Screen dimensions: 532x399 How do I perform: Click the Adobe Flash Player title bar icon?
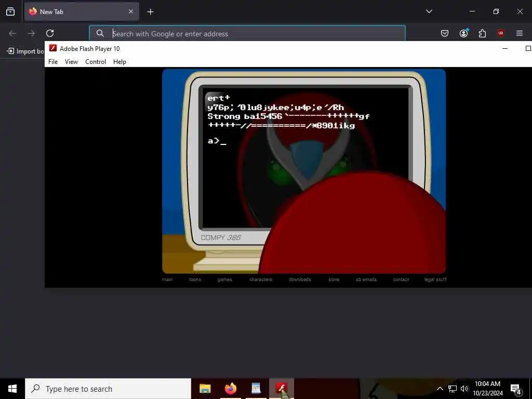tap(53, 48)
